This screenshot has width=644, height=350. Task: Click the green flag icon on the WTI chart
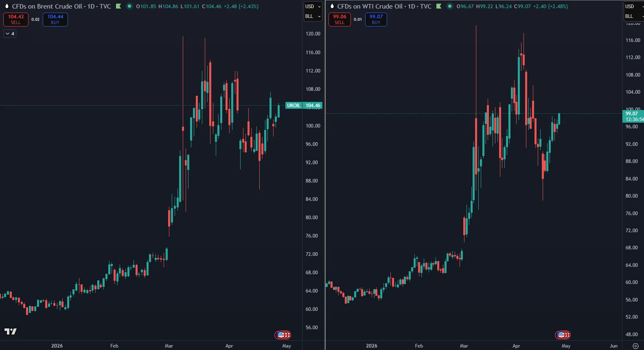tap(439, 6)
